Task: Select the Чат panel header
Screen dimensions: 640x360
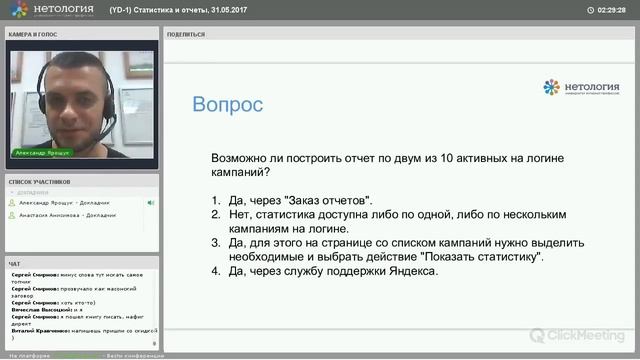Action: click(x=82, y=264)
